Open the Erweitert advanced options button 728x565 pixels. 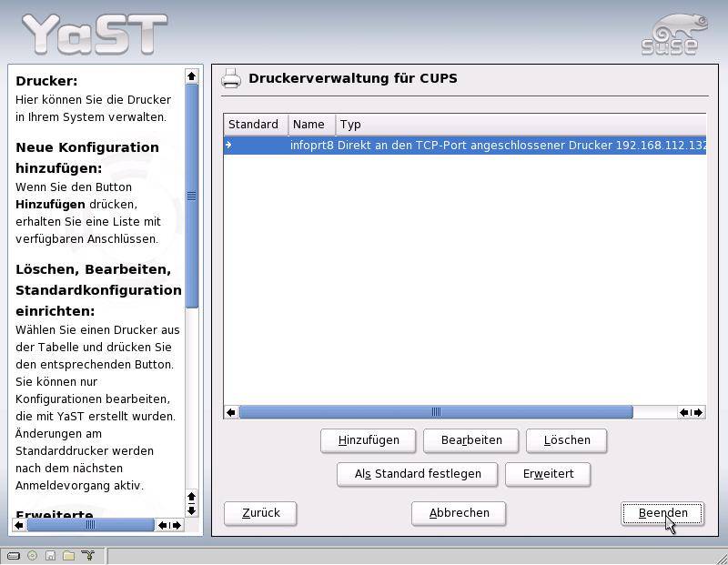[549, 474]
